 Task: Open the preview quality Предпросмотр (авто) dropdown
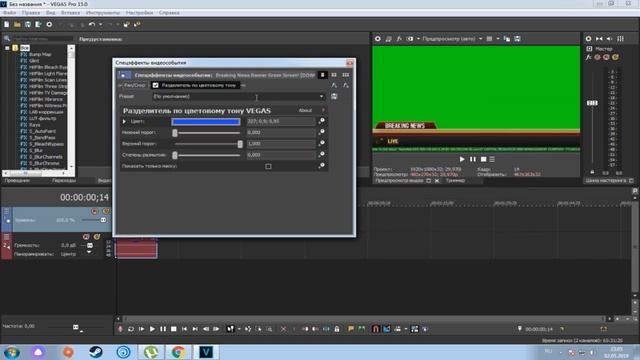coord(452,39)
